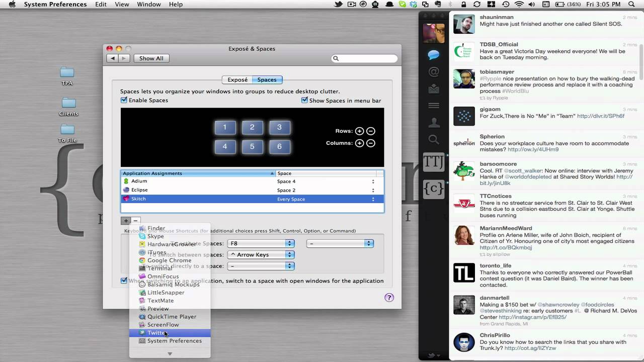The width and height of the screenshot is (644, 362).
Task: Open the TPA folder on desktop
Action: point(67,76)
